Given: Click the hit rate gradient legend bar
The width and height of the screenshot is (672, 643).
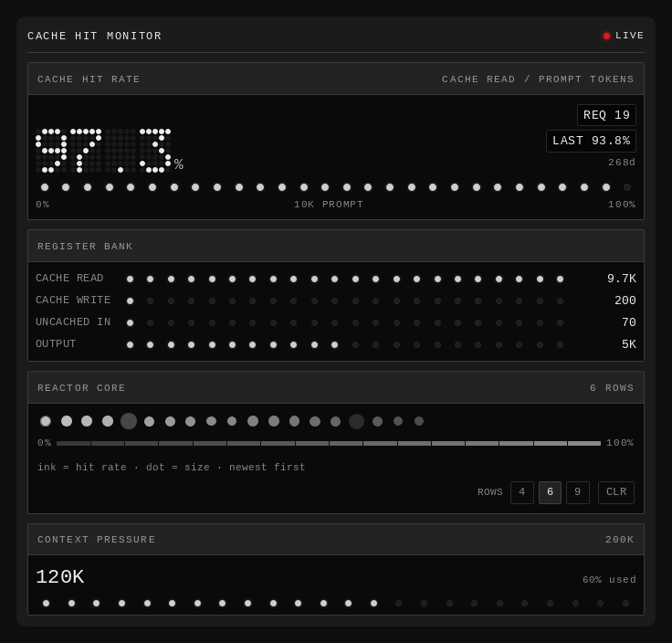Looking at the screenshot, I should [x=329, y=443].
